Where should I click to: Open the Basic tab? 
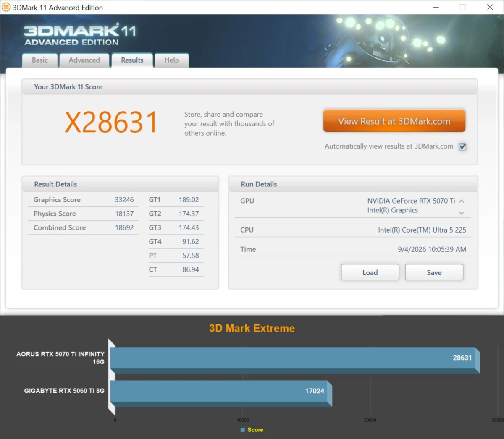tap(40, 60)
